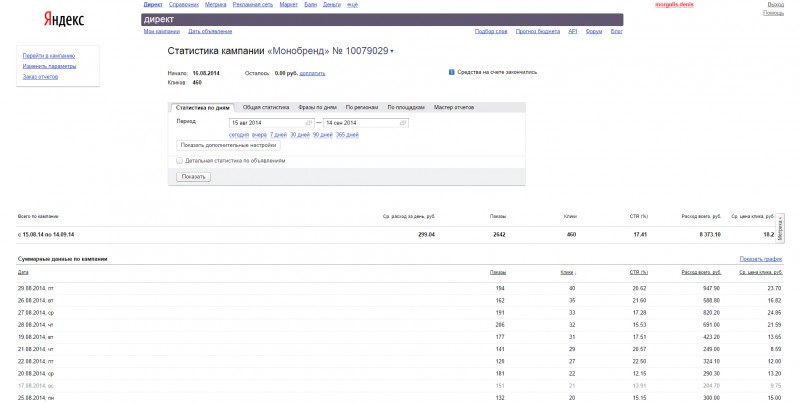800x404 pixels.
Task: Open the Деньги top navigation link
Action: (332, 5)
